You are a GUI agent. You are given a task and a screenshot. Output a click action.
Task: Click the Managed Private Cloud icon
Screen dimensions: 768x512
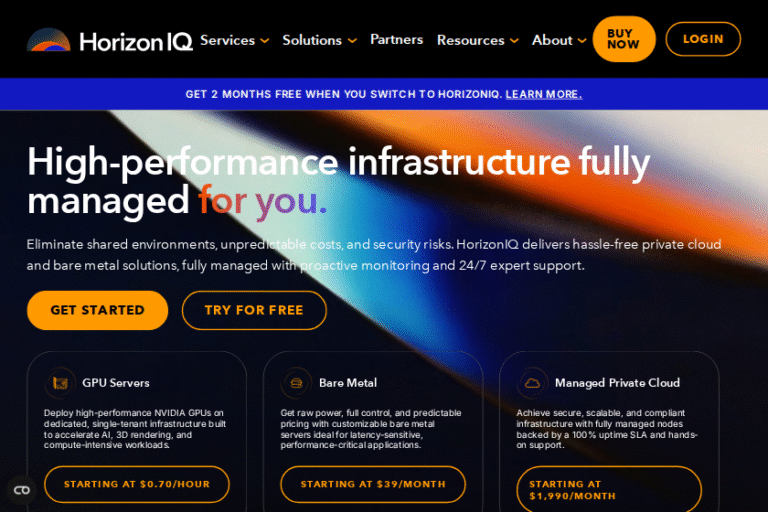coord(532,383)
